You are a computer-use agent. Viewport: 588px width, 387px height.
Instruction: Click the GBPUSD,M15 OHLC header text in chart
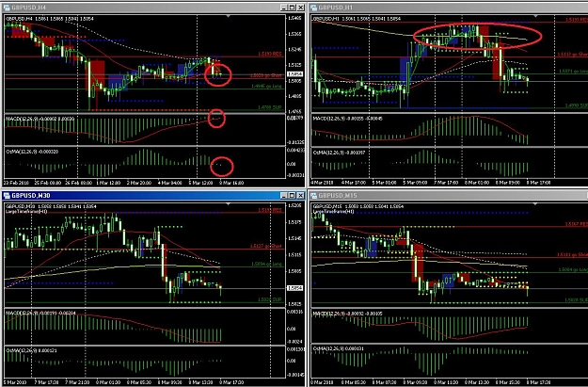[358, 207]
